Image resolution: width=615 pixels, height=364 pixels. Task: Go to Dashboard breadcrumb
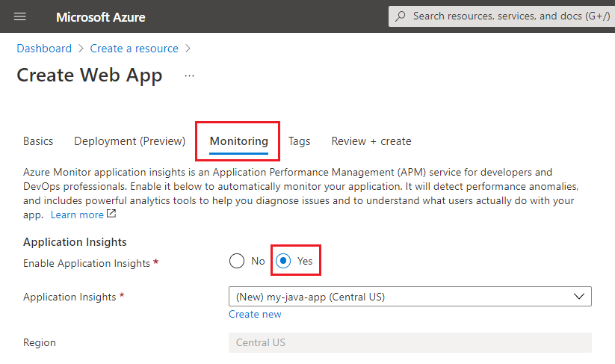(44, 49)
